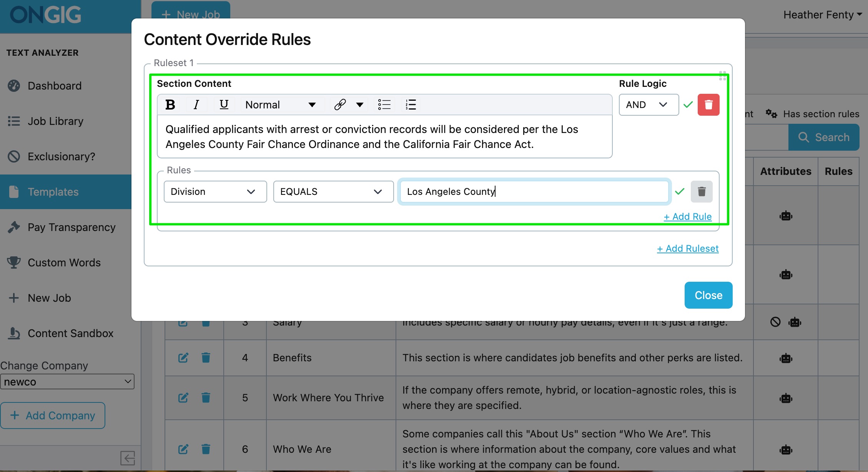Open the edit pencil for the Benefits row
The width and height of the screenshot is (868, 472).
(x=183, y=357)
